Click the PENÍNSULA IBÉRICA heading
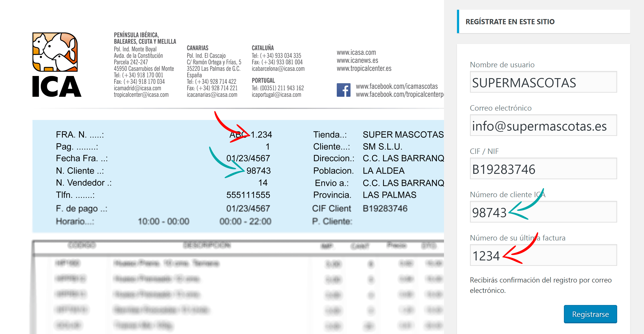 click(145, 38)
